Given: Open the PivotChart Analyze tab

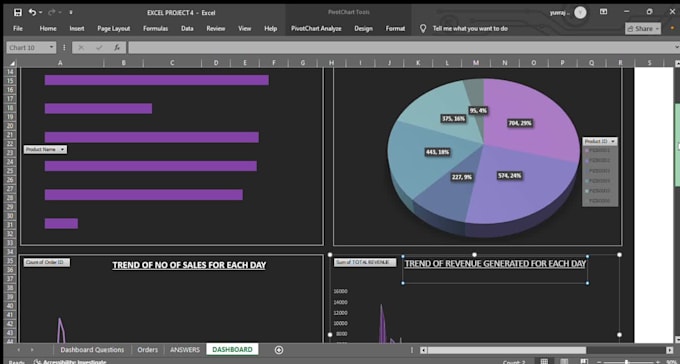Looking at the screenshot, I should click(x=316, y=29).
